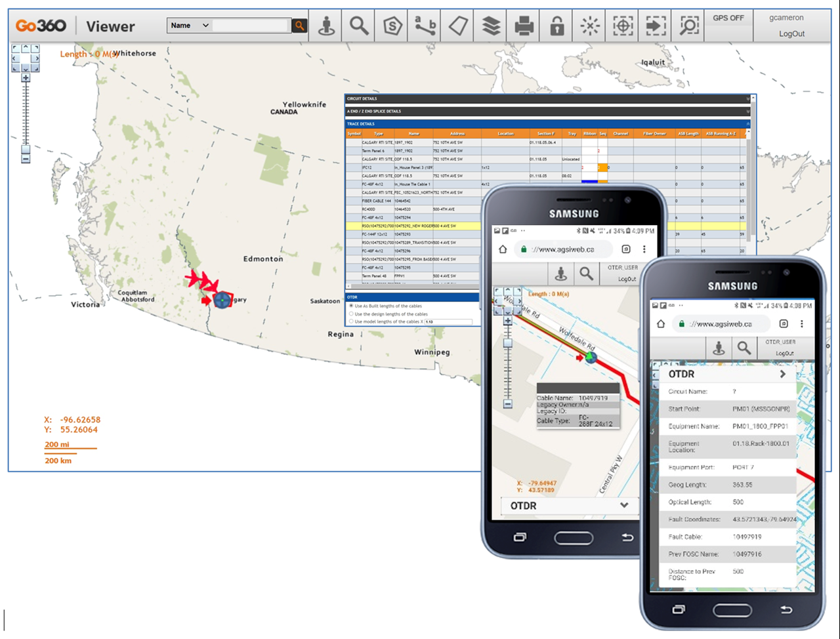
Task: Click the printer icon in Go360 toolbar
Action: pos(524,26)
